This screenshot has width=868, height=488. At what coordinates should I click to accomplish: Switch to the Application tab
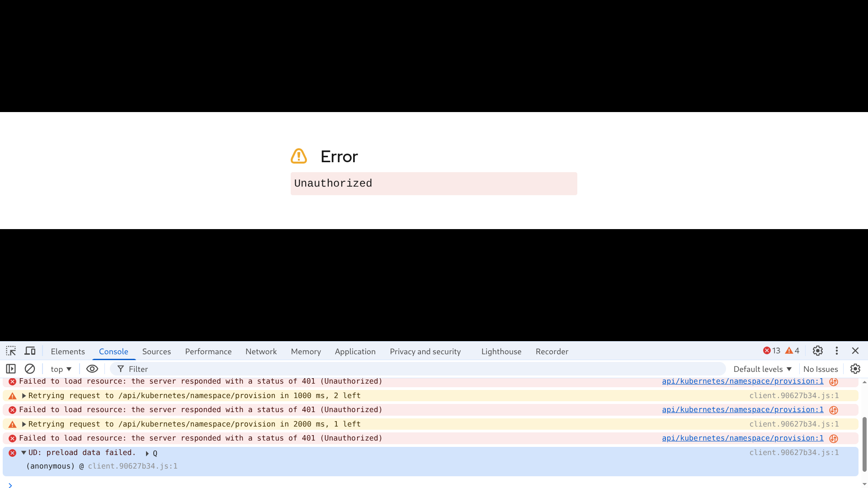pyautogui.click(x=355, y=352)
